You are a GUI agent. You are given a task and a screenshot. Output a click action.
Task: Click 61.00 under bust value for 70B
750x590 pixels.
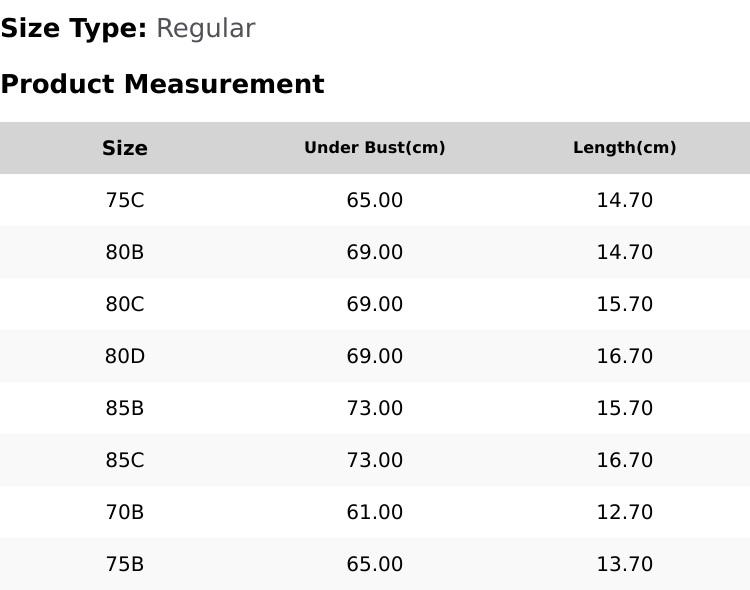pyautogui.click(x=375, y=512)
